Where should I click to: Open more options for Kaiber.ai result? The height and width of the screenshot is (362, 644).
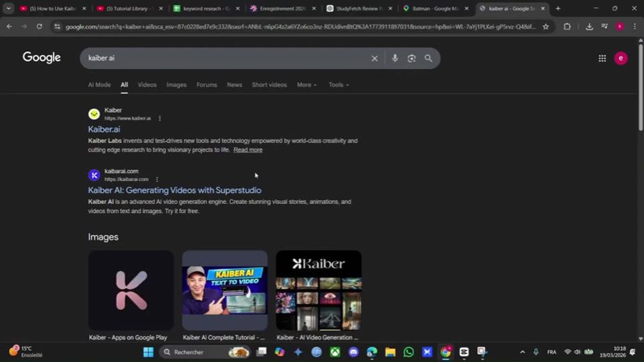(x=160, y=118)
